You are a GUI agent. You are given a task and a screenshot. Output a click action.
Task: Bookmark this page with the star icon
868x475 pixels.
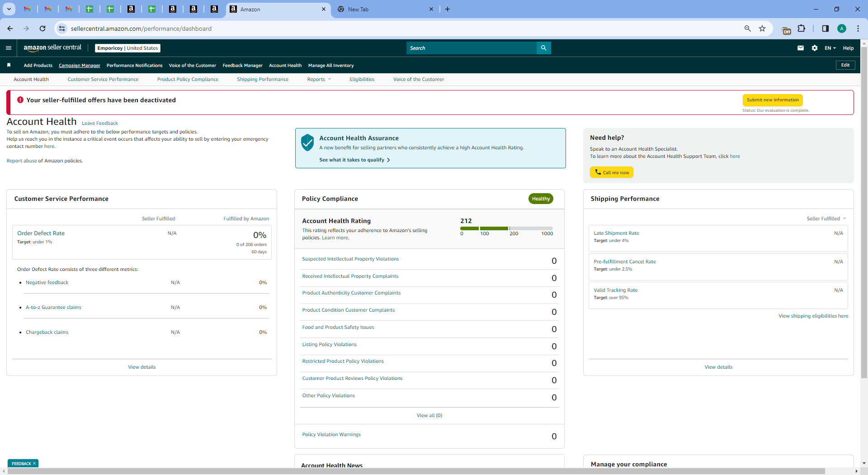[x=762, y=28]
